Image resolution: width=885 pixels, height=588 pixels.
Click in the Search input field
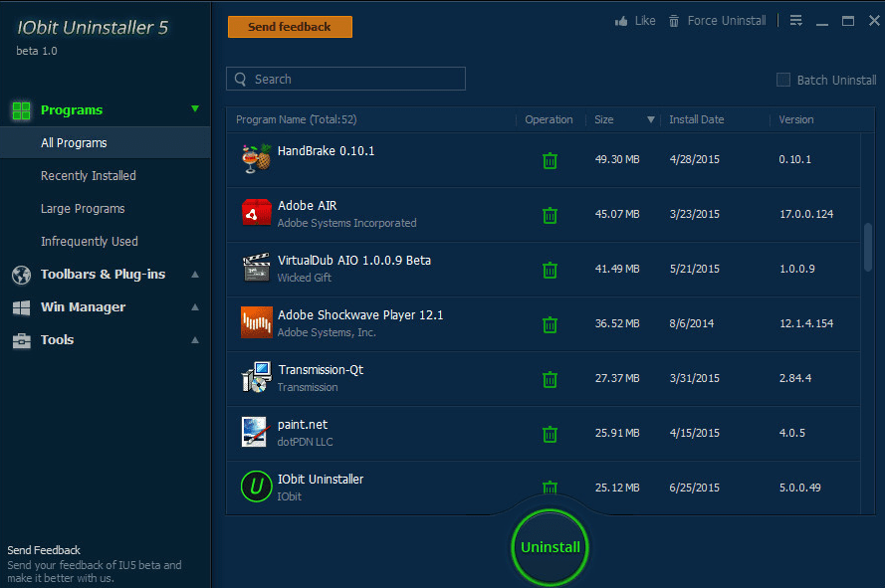(x=345, y=79)
